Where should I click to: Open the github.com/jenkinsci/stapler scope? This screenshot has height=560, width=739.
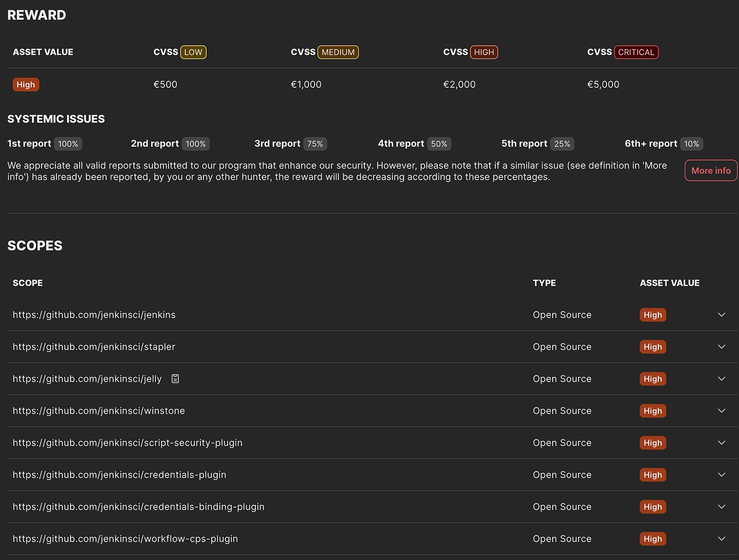click(x=94, y=347)
